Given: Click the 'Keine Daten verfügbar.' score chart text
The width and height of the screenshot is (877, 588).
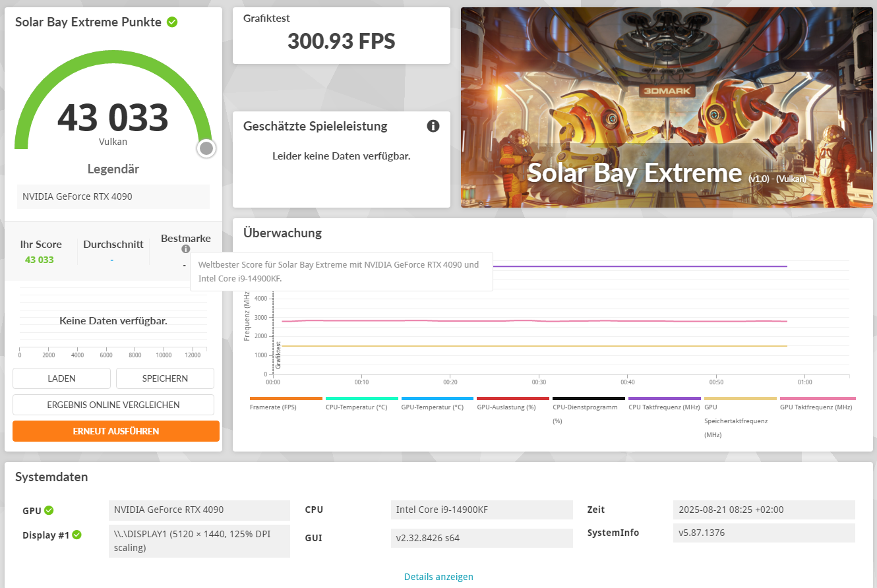Looking at the screenshot, I should (113, 321).
